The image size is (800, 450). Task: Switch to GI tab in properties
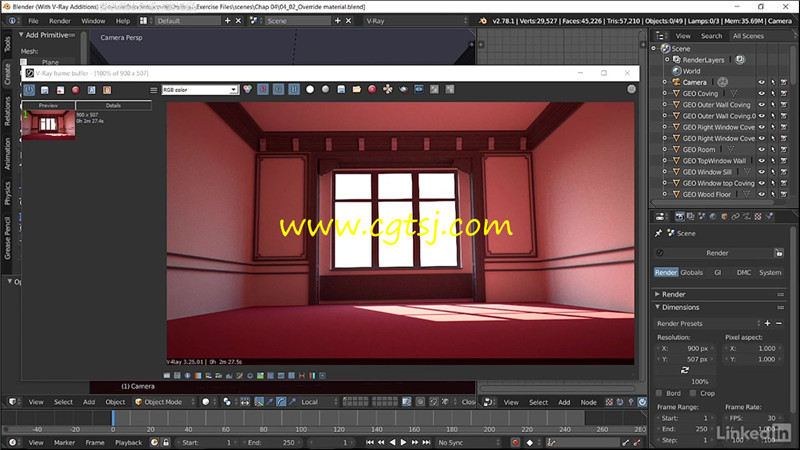click(x=718, y=272)
